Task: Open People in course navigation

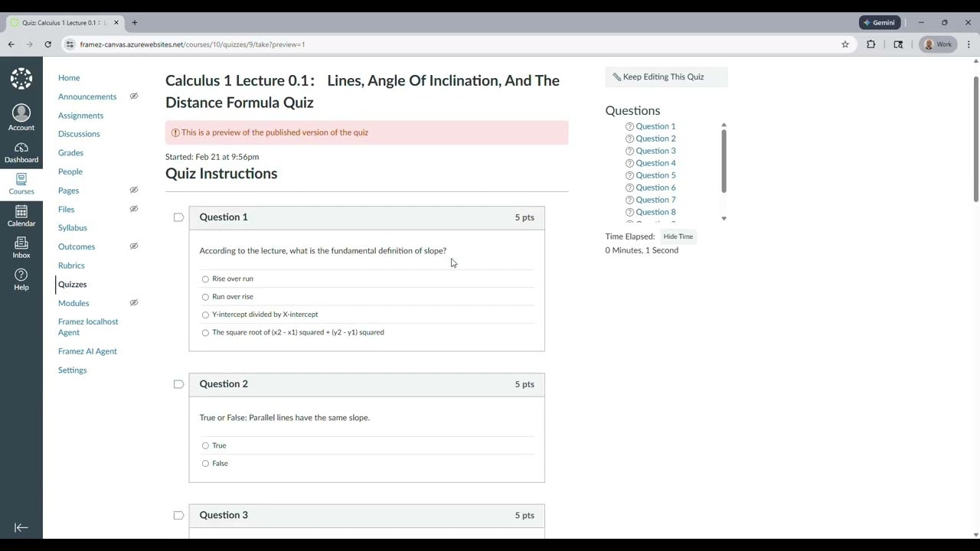Action: 70,171
